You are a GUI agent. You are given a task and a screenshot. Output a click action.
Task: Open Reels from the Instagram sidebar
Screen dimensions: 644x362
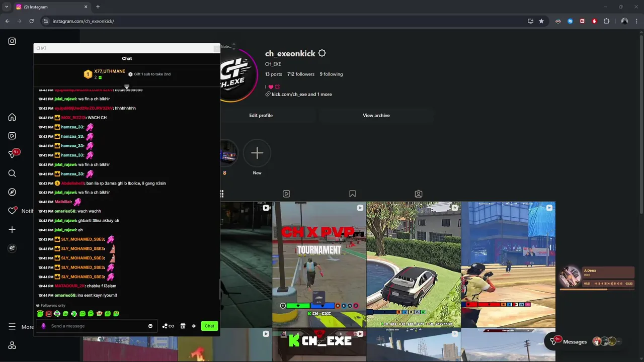point(12,136)
